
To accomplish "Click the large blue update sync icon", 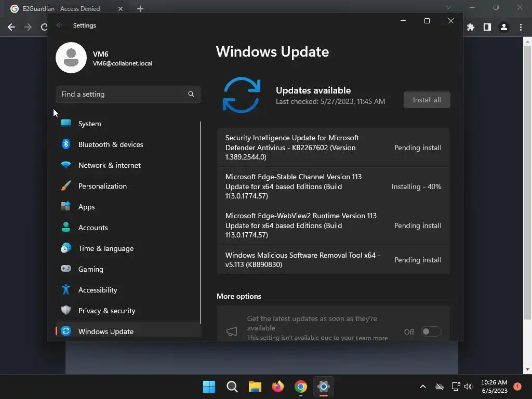I will [242, 96].
